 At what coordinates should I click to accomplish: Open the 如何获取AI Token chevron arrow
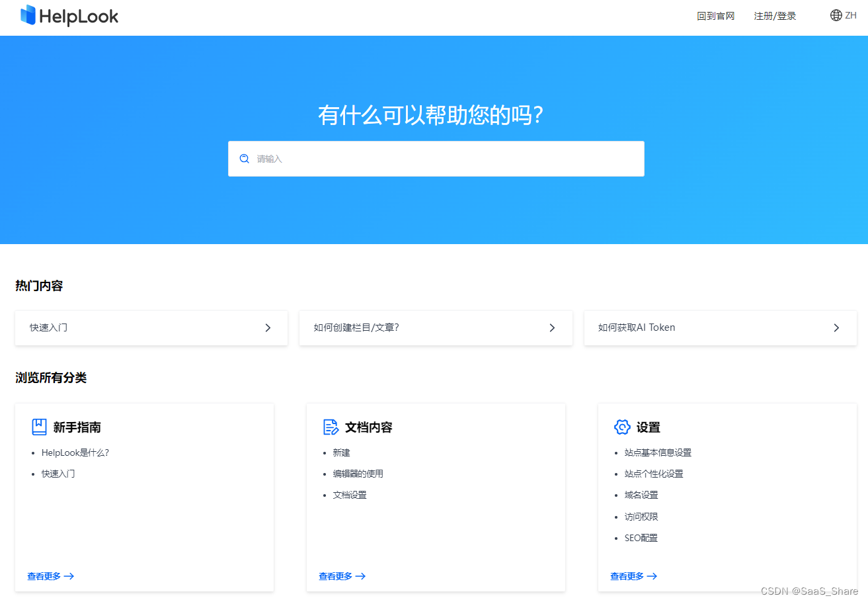836,327
